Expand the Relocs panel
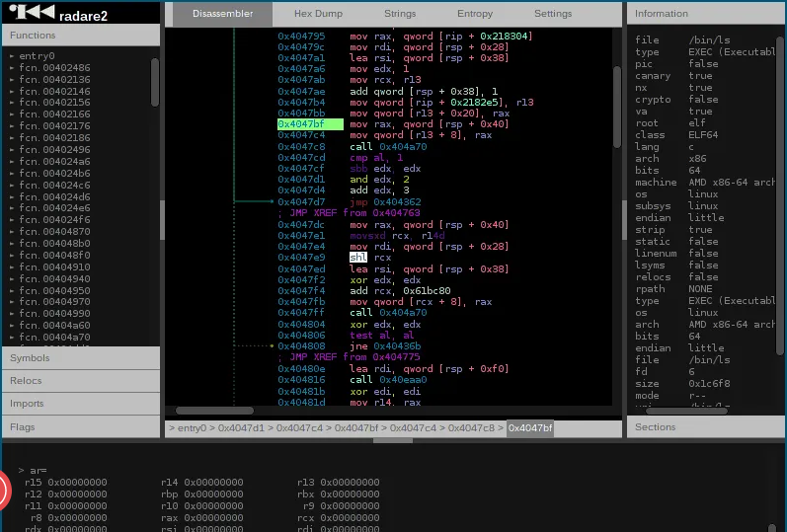This screenshot has width=787, height=532. (81, 380)
